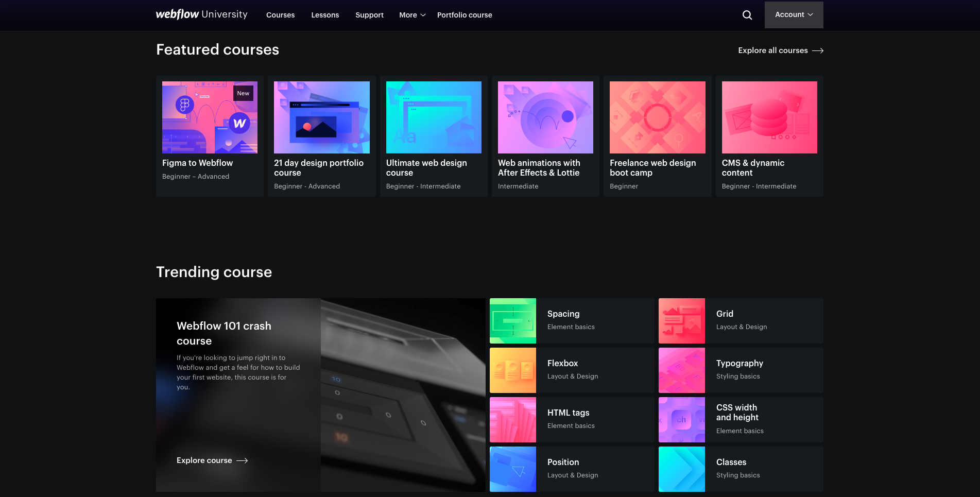The image size is (980, 497).
Task: Open the Lessons nav item
Action: pos(325,15)
